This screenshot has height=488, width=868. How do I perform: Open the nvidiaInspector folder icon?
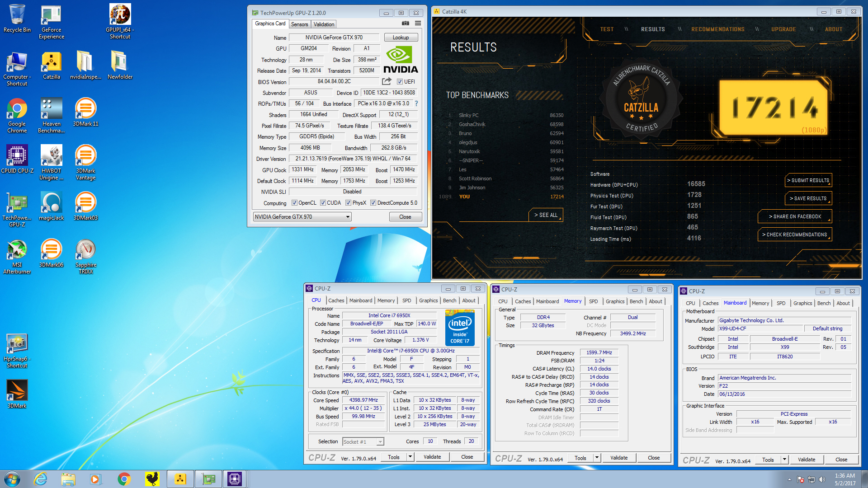(85, 66)
